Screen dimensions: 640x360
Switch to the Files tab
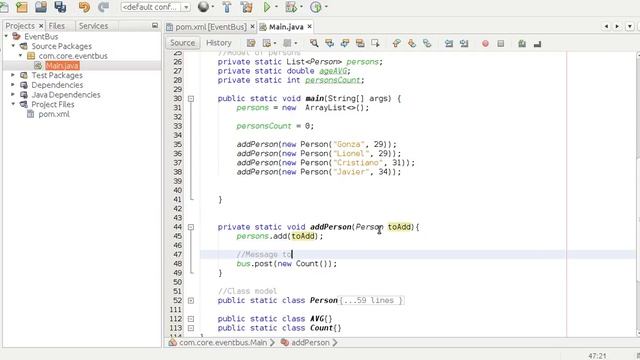click(x=57, y=26)
